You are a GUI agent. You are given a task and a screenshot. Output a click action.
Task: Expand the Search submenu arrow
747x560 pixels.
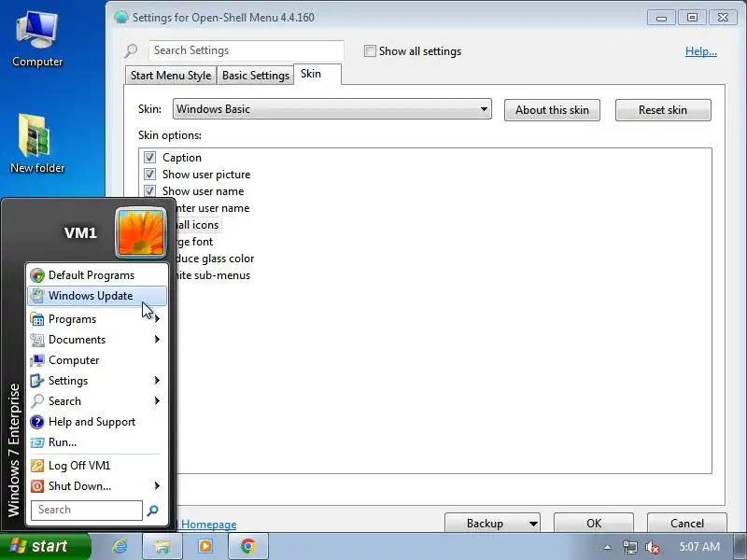tap(157, 401)
